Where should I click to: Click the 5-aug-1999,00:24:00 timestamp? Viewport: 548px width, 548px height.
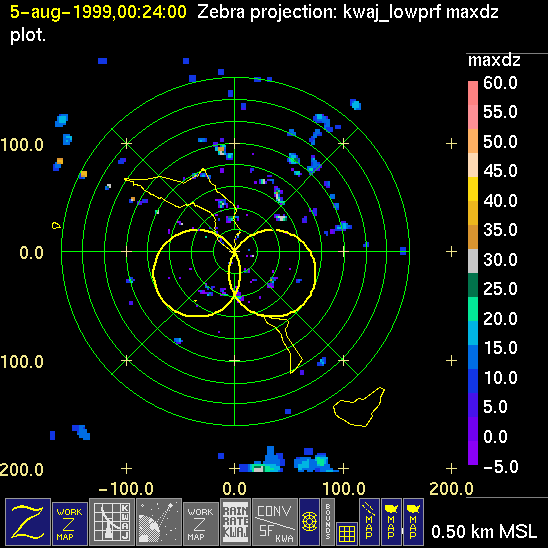tap(98, 13)
